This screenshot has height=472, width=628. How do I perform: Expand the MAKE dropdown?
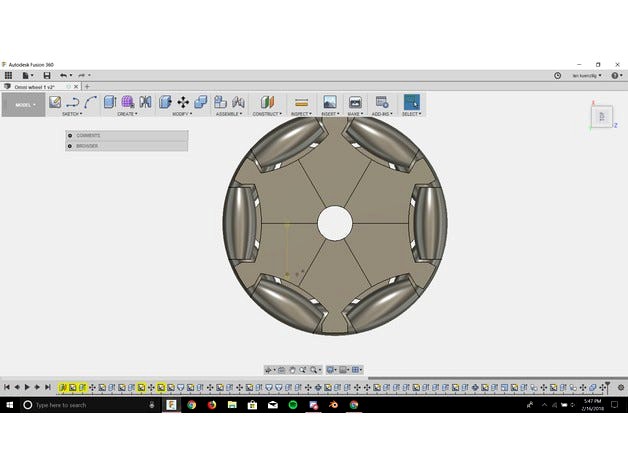pyautogui.click(x=355, y=114)
